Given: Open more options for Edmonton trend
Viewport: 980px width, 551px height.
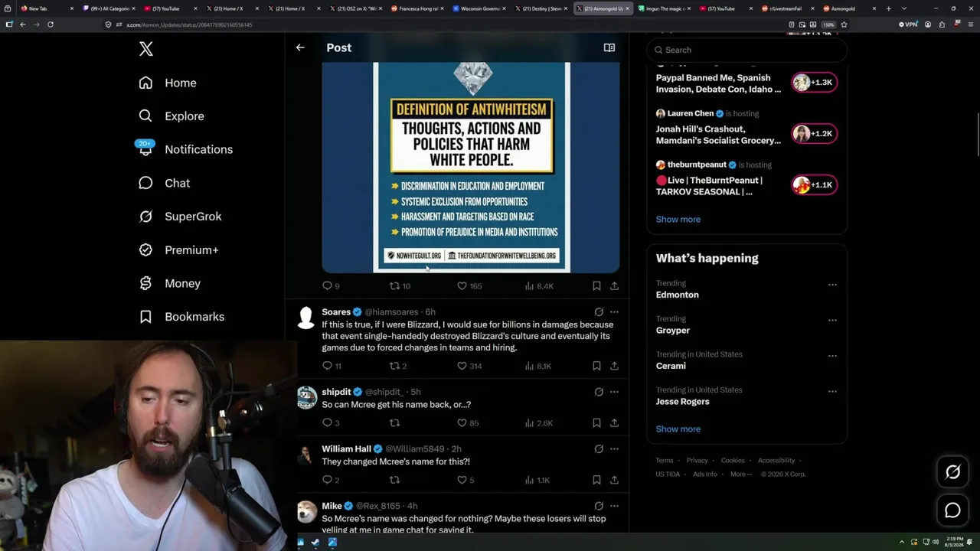Looking at the screenshot, I should click(832, 284).
